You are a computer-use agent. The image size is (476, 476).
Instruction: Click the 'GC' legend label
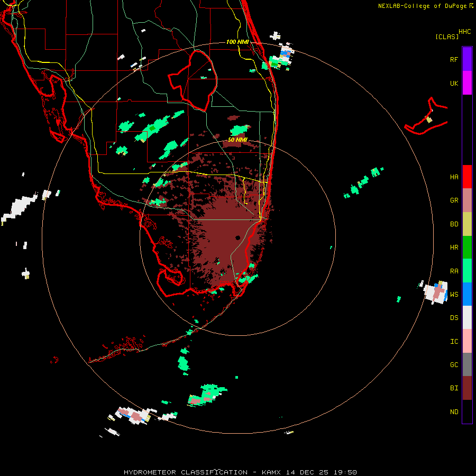click(x=454, y=365)
